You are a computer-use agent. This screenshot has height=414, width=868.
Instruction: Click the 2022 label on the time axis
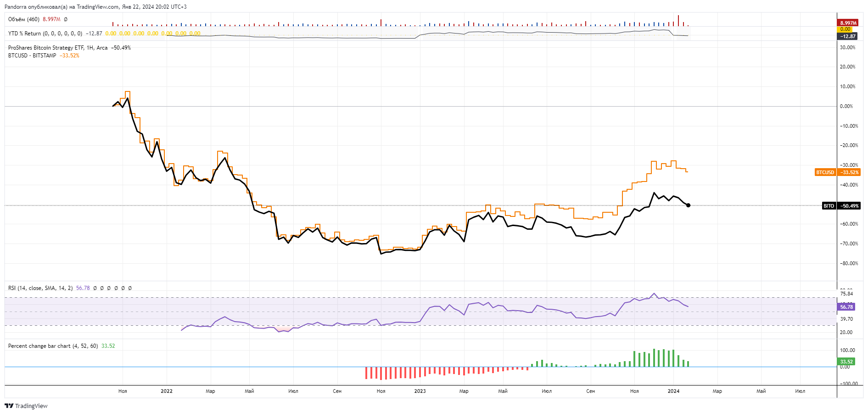tap(167, 391)
